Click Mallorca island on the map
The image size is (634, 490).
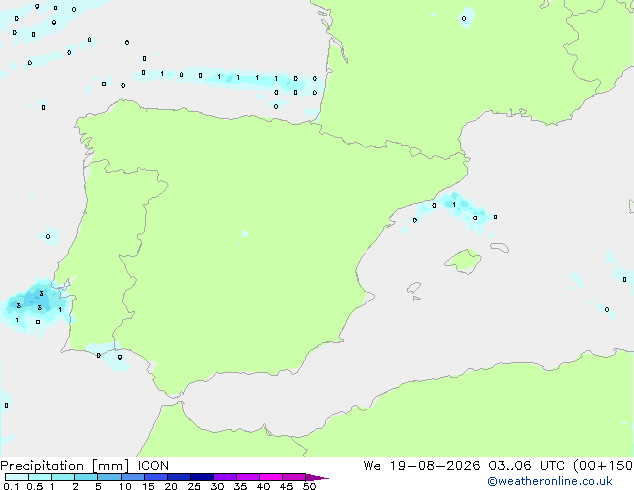tap(463, 261)
